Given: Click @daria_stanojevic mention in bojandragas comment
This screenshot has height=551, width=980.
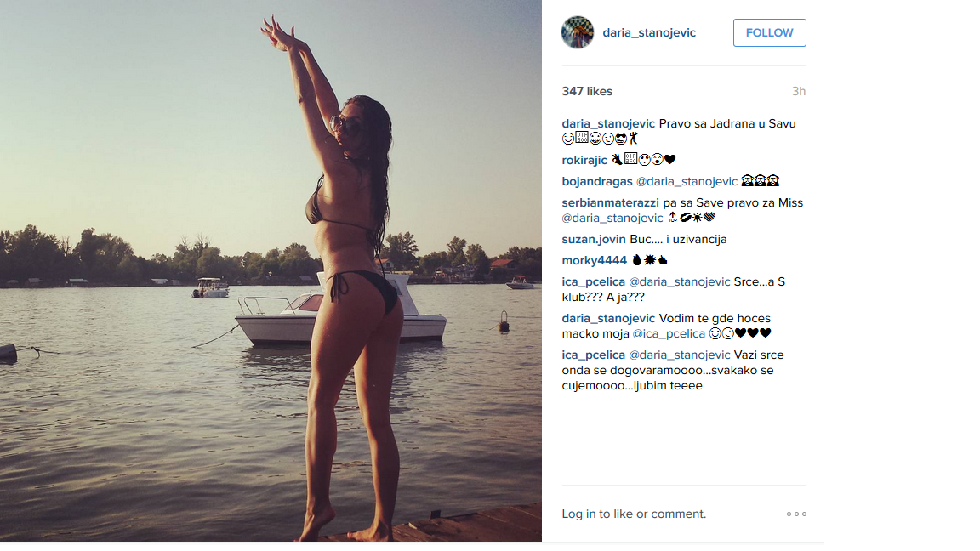Looking at the screenshot, I should point(687,181).
